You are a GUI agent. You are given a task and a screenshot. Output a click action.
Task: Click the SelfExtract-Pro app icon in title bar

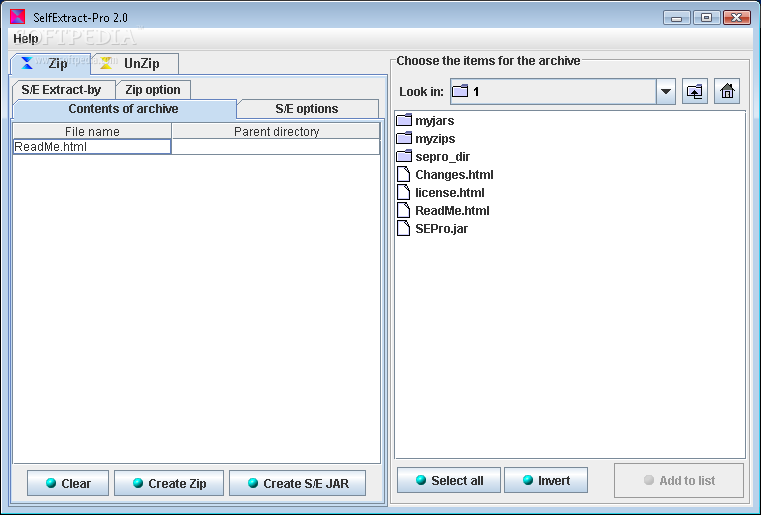[17, 17]
